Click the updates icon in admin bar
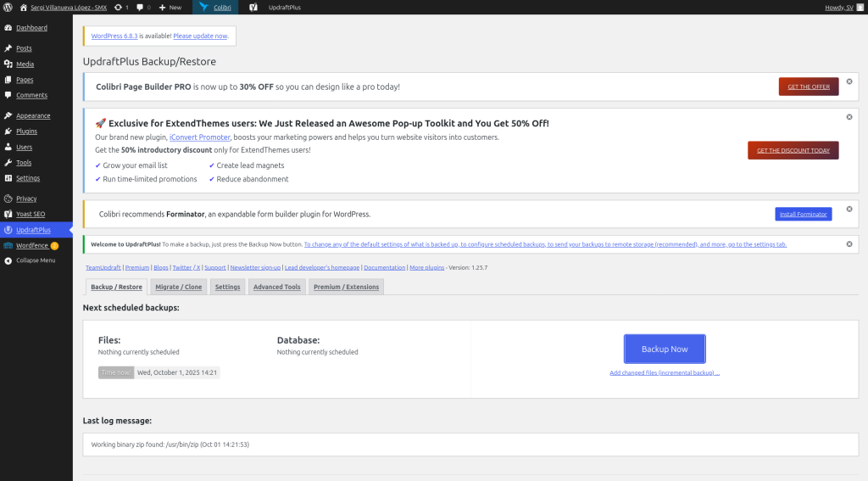This screenshot has height=481, width=868. click(121, 7)
